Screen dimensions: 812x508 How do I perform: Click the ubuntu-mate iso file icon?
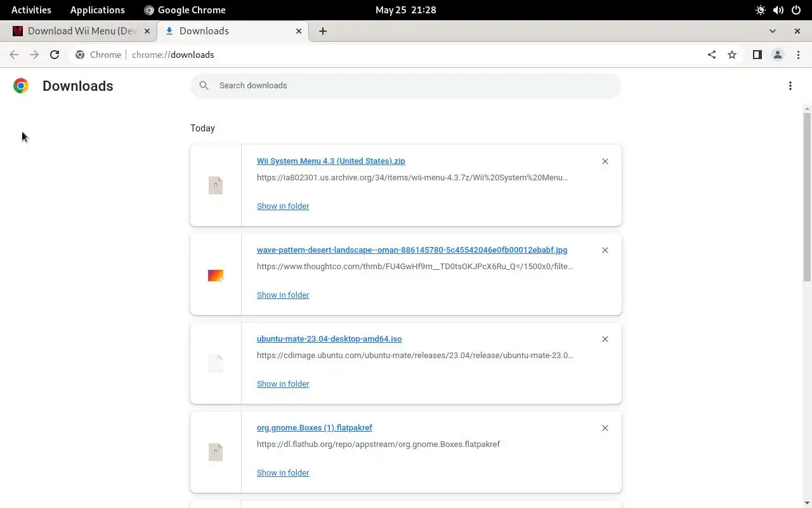coord(216,363)
